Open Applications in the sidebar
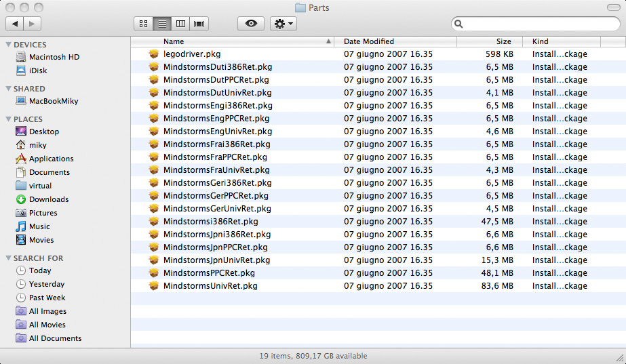Viewport: 626px width, 364px height. (x=51, y=159)
